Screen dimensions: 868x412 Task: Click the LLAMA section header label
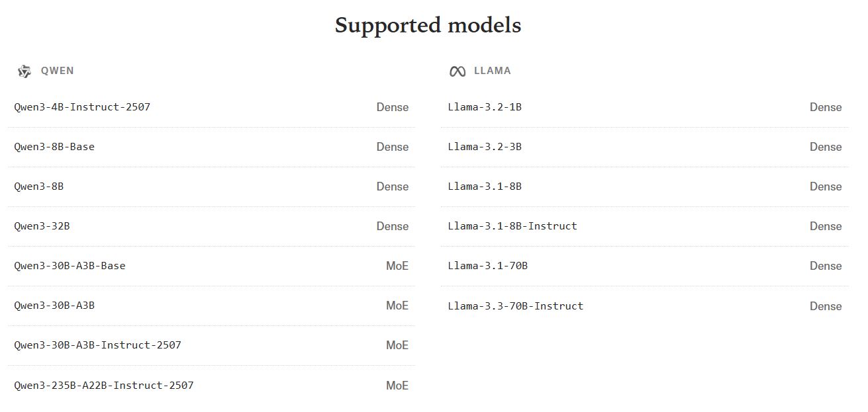493,71
